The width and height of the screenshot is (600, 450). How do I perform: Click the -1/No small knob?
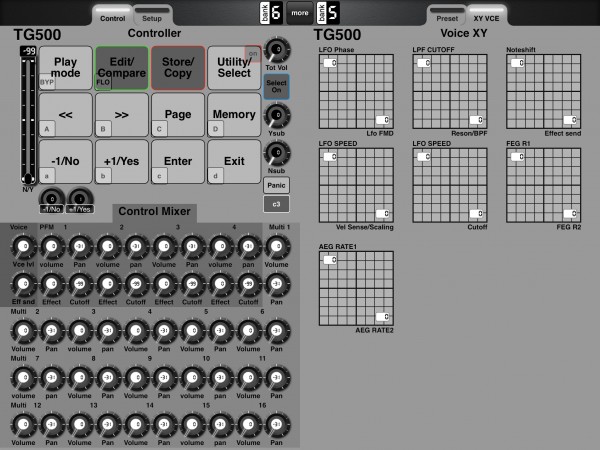click(x=52, y=198)
